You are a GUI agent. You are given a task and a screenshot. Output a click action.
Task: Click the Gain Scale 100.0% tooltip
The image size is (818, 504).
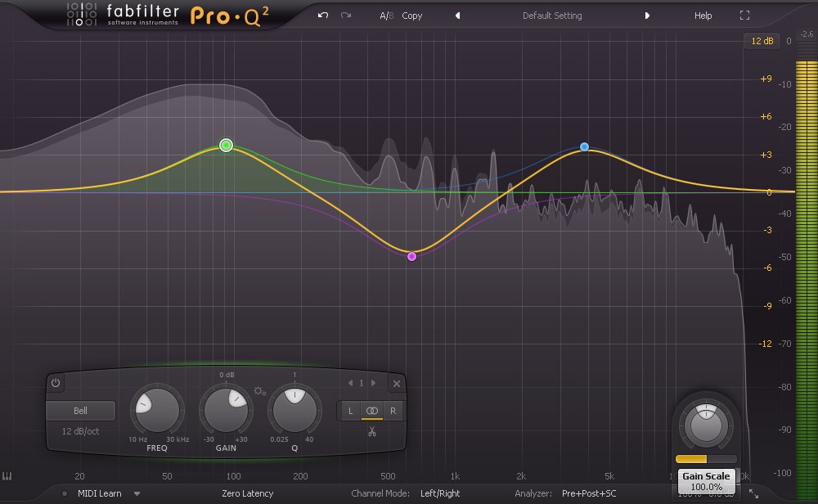706,481
